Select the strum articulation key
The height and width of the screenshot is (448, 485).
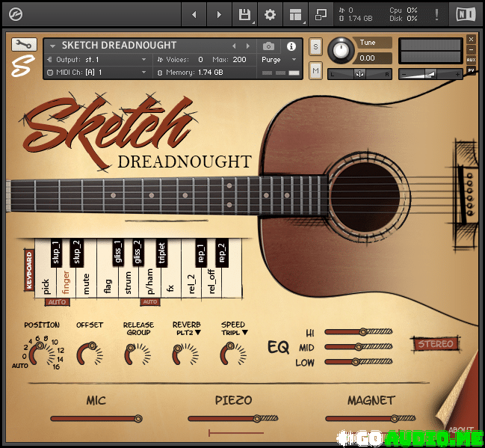128,283
